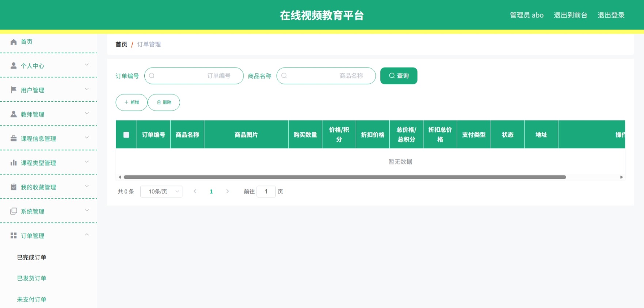Click the clipboard icon for 我的收藏管理
The width and height of the screenshot is (644, 308).
[14, 187]
